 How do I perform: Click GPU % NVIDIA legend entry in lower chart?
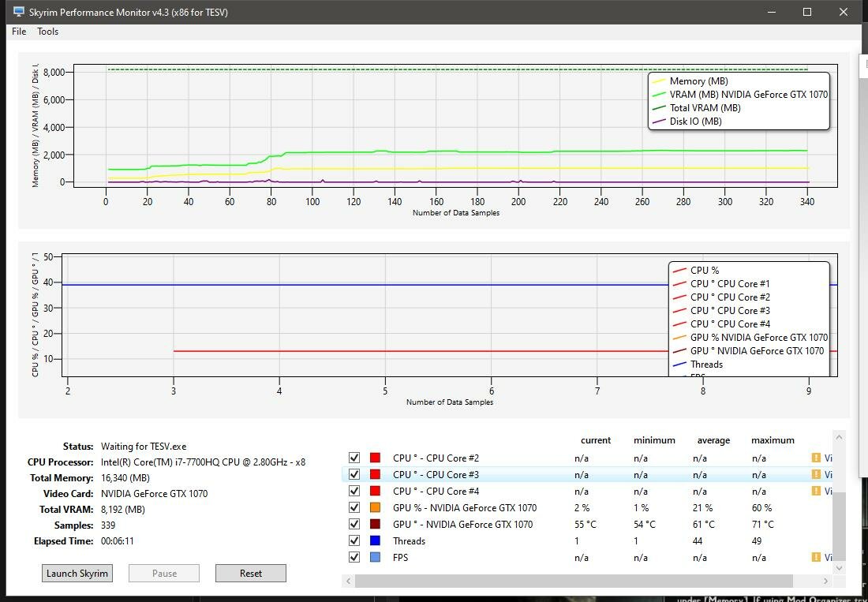[x=750, y=338]
